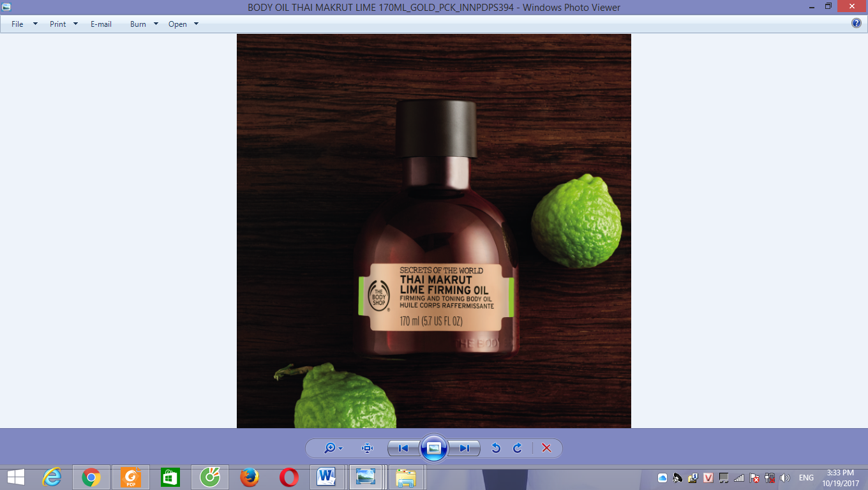The height and width of the screenshot is (490, 868).
Task: Open the volume speaker control
Action: [x=784, y=478]
